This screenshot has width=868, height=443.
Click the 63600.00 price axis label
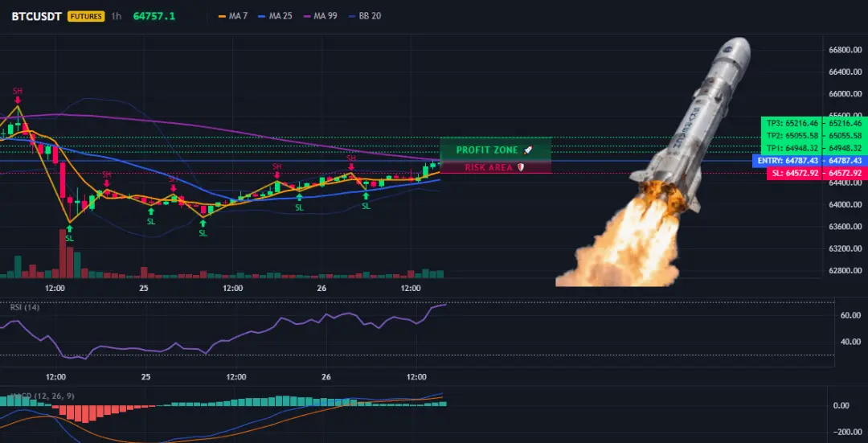coord(845,227)
